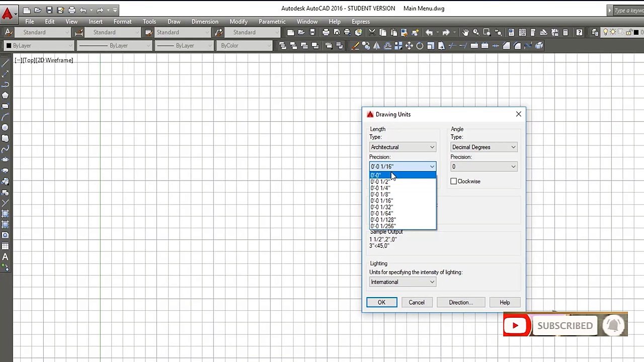Click the Direction... button
The width and height of the screenshot is (644, 362).
461,303
